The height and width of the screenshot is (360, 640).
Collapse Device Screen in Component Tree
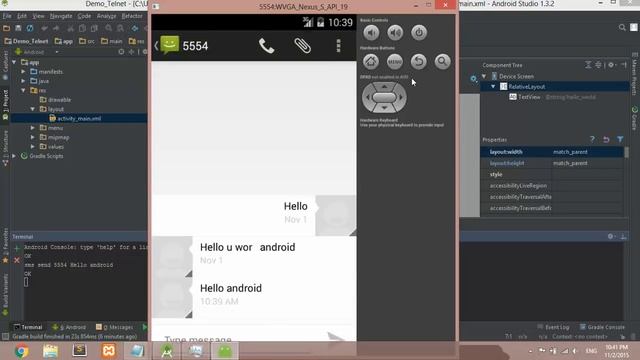[x=484, y=76]
